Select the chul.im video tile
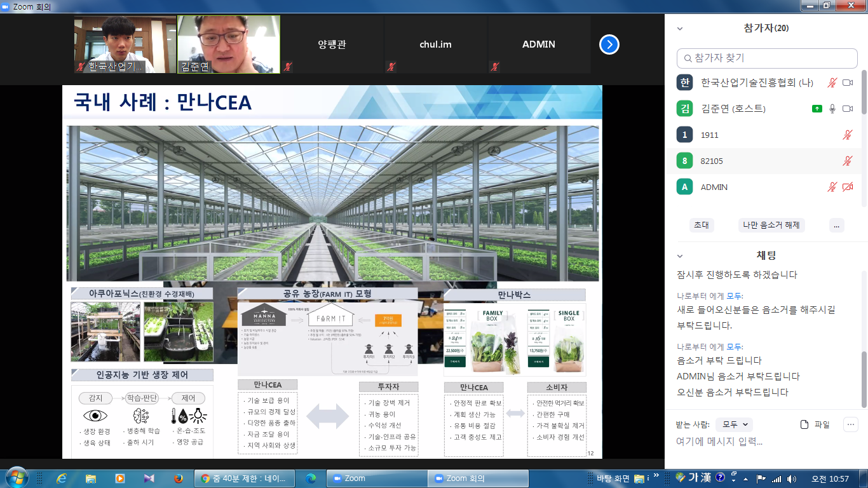Viewport: 868px width, 488px height. click(x=436, y=44)
